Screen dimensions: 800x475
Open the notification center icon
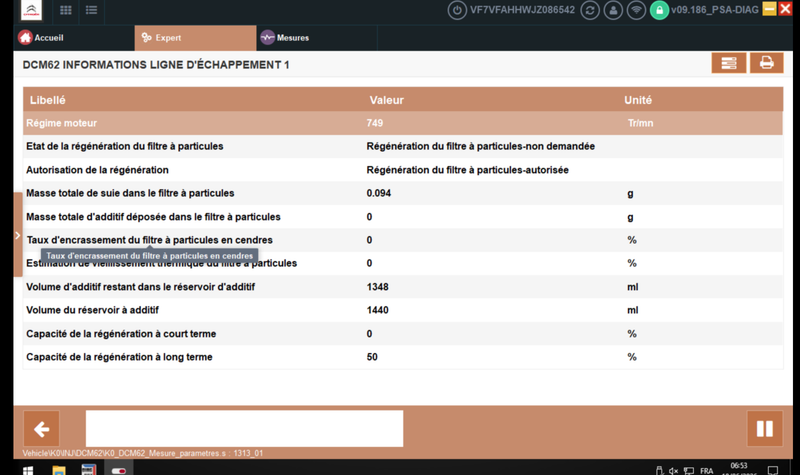(x=773, y=470)
